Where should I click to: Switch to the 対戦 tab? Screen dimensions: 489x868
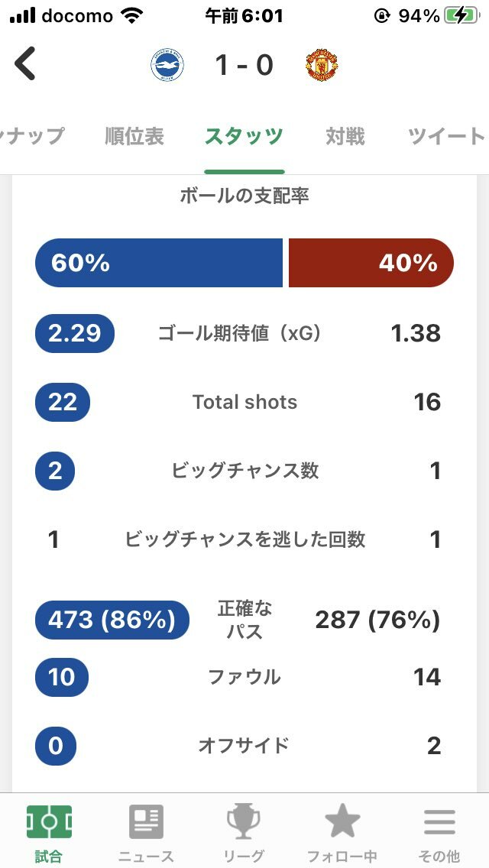click(x=345, y=137)
